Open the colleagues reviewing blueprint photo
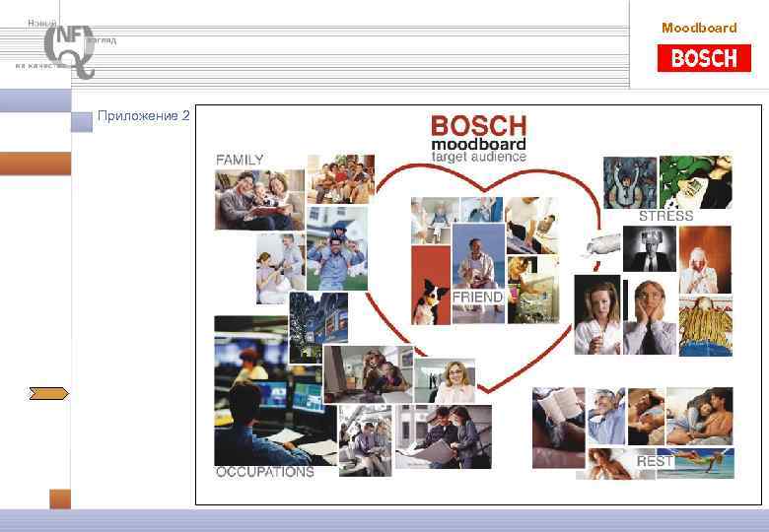 444,436
